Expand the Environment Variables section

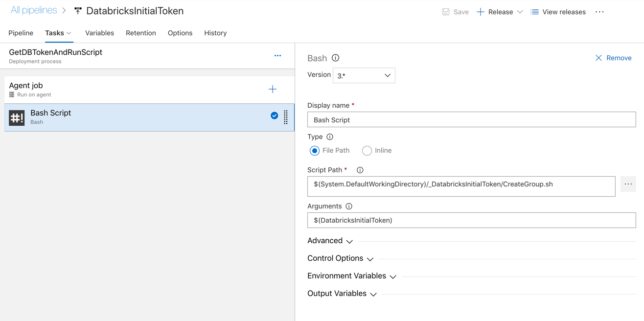351,276
